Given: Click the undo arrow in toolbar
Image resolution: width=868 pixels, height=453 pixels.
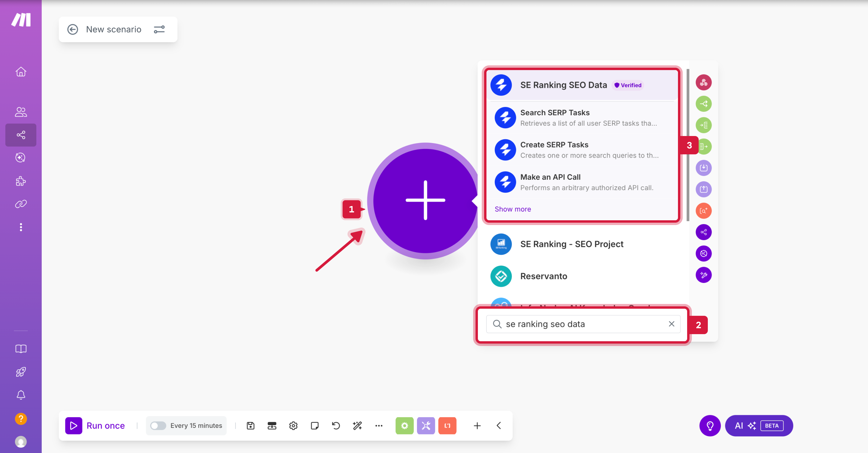Looking at the screenshot, I should coord(336,426).
